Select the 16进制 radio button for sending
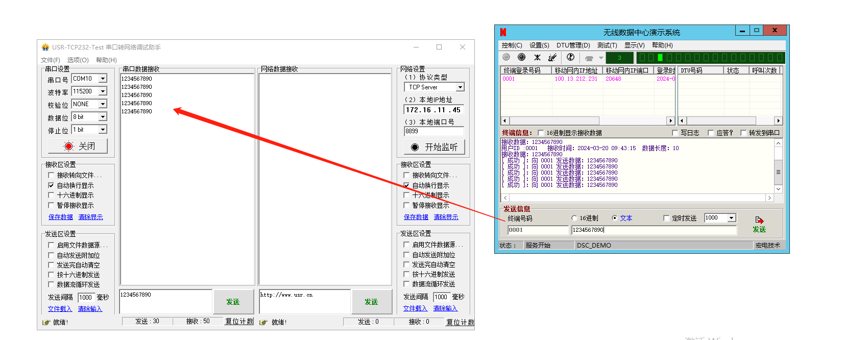Viewport: 868px width, 340px height. (x=574, y=218)
